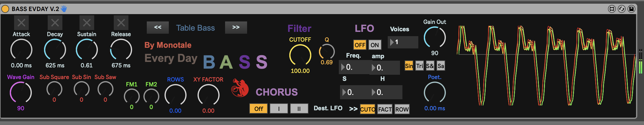Image resolution: width=644 pixels, height=125 pixels.
Task: Click the LFO amp value box
Action: [385, 67]
